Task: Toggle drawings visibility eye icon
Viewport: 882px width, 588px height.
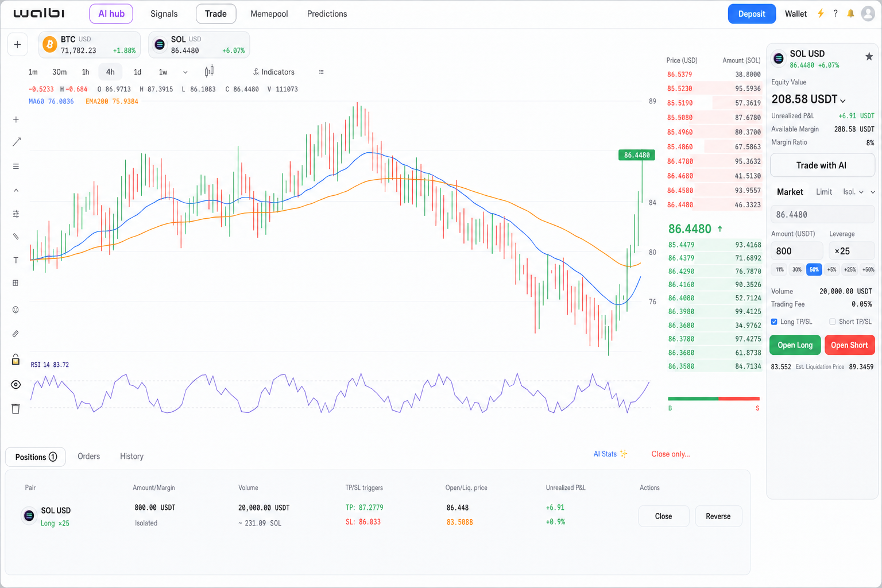Action: tap(16, 384)
